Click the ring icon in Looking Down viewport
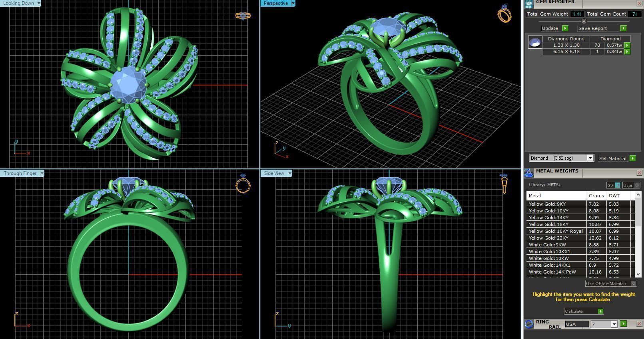The height and width of the screenshot is (339, 644). click(243, 16)
